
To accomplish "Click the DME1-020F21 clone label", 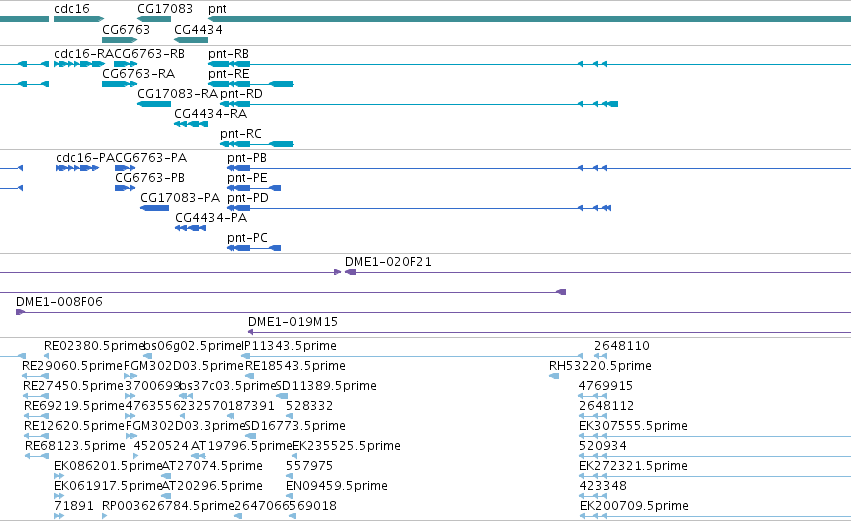I will (x=388, y=262).
